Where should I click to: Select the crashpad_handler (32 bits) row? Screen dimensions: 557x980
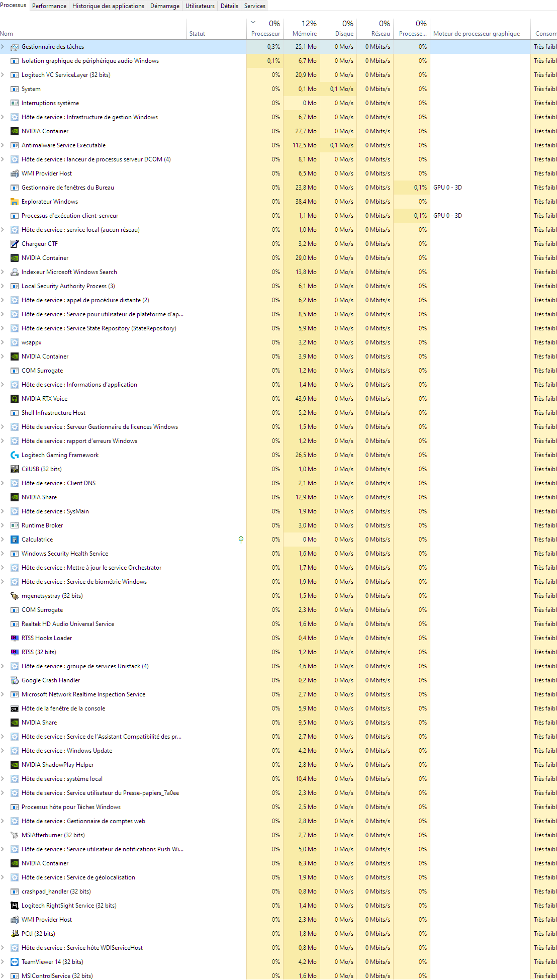pyautogui.click(x=278, y=892)
